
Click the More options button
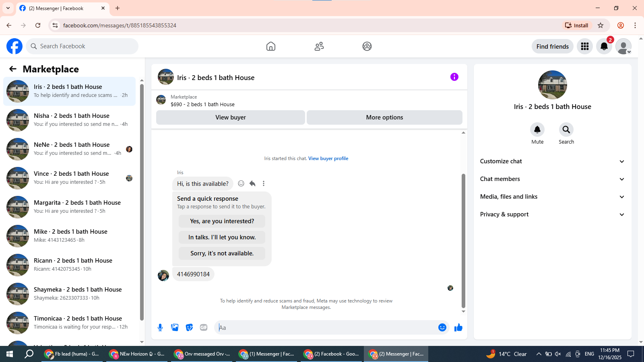(x=384, y=117)
